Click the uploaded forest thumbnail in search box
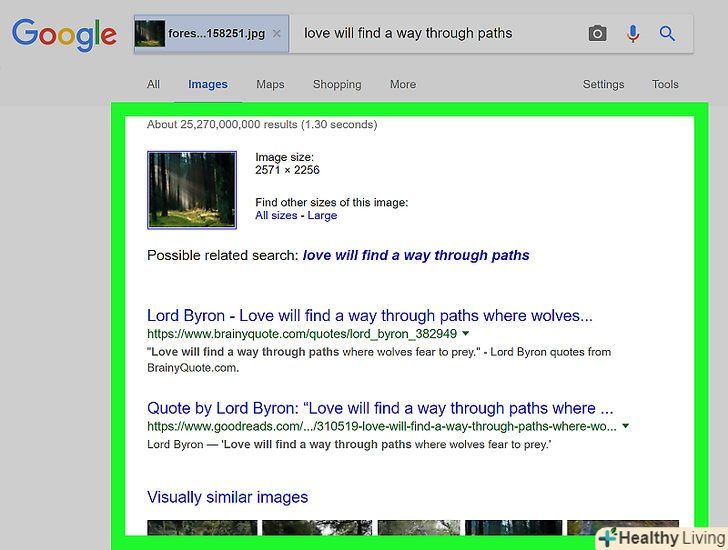Screen dimensions: 728x550 click(150, 33)
